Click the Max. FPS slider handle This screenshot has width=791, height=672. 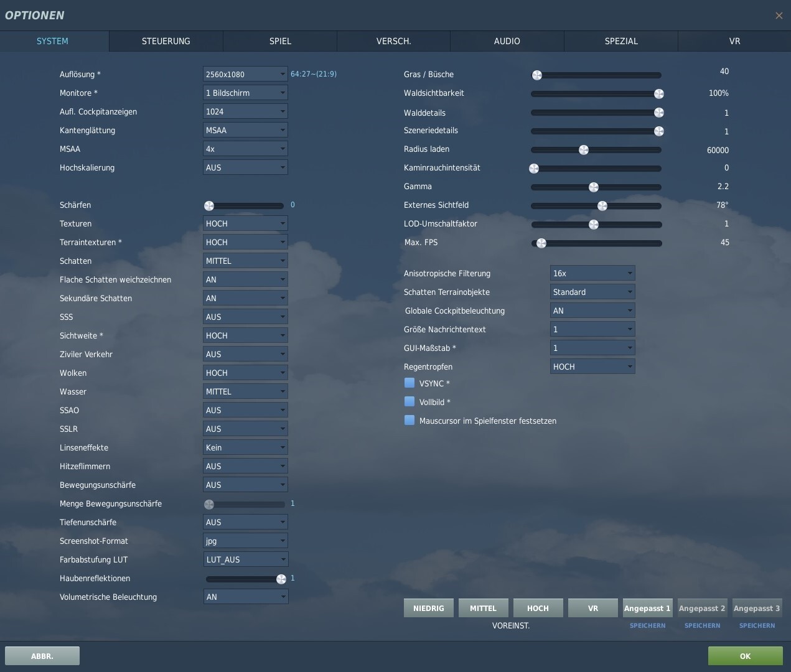(541, 243)
